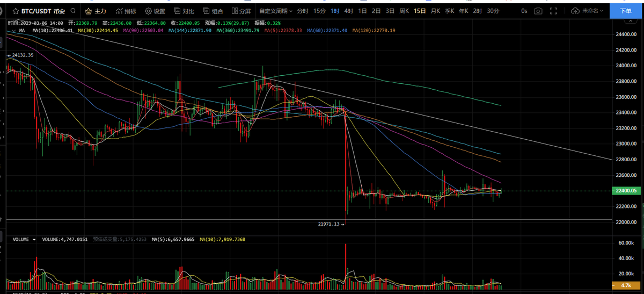Select the 年K timeframe
The height and width of the screenshot is (294, 644).
click(x=464, y=11)
